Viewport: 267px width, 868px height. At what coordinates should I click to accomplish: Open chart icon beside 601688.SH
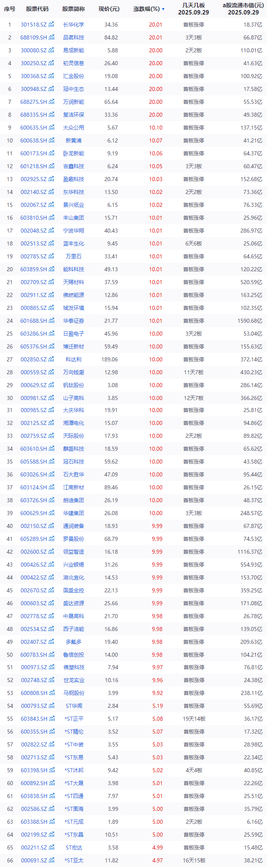[x=51, y=321]
